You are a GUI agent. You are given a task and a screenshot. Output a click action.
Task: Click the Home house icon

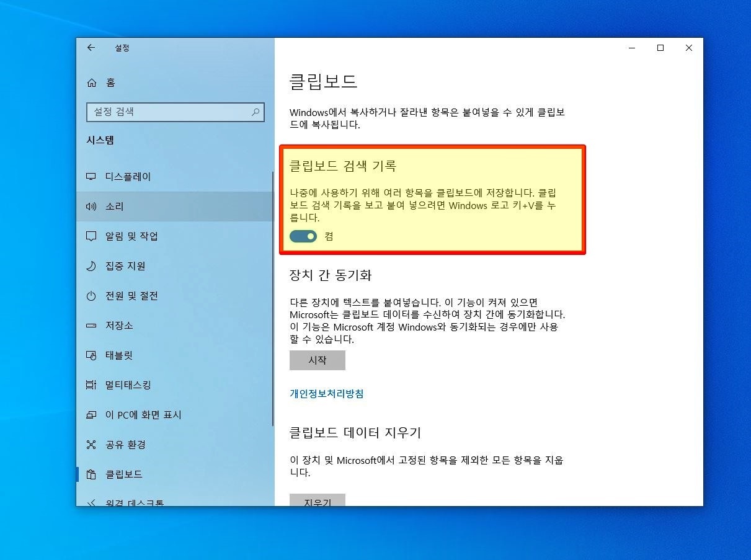(x=92, y=82)
